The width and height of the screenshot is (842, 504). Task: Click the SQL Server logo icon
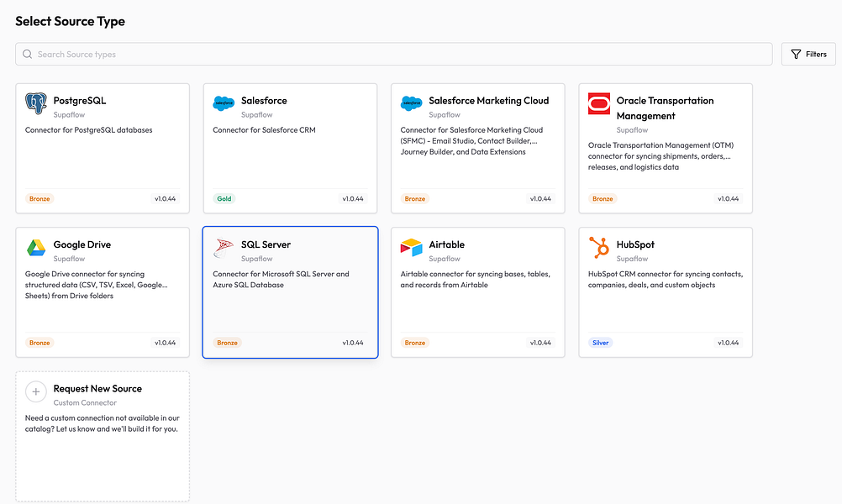point(224,248)
